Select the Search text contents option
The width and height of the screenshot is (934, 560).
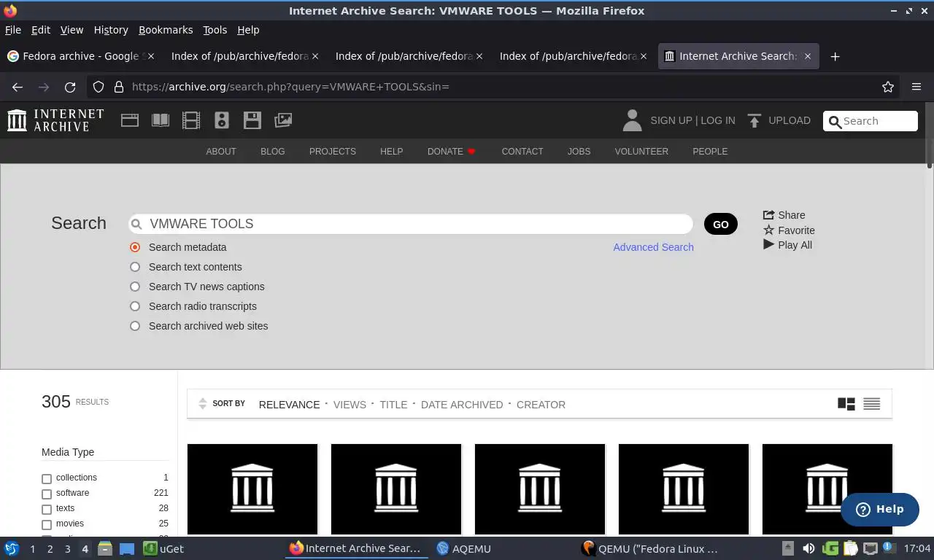(x=135, y=267)
